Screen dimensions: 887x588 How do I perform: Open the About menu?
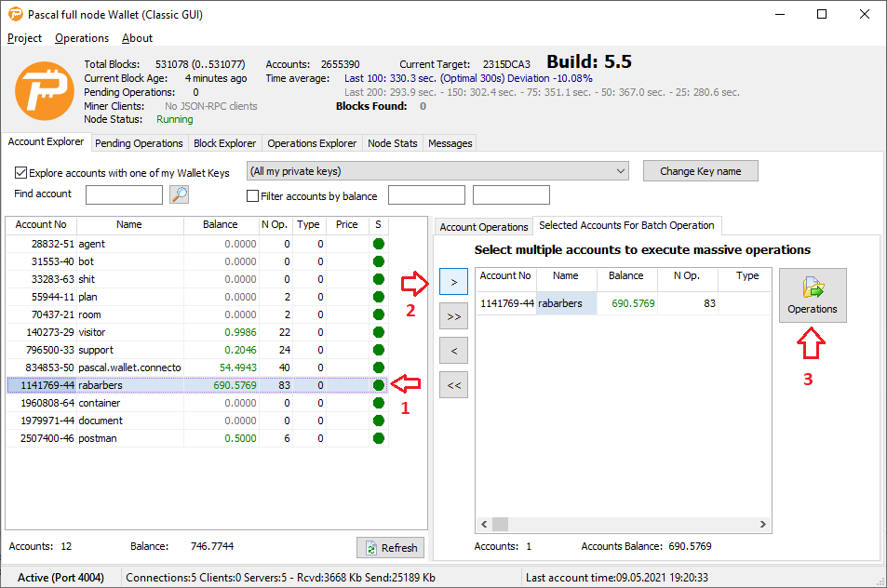(x=137, y=38)
